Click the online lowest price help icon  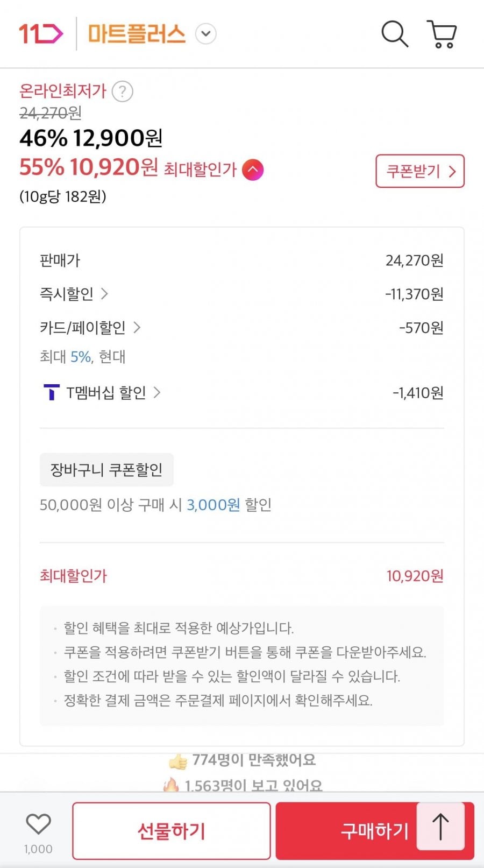(x=122, y=91)
